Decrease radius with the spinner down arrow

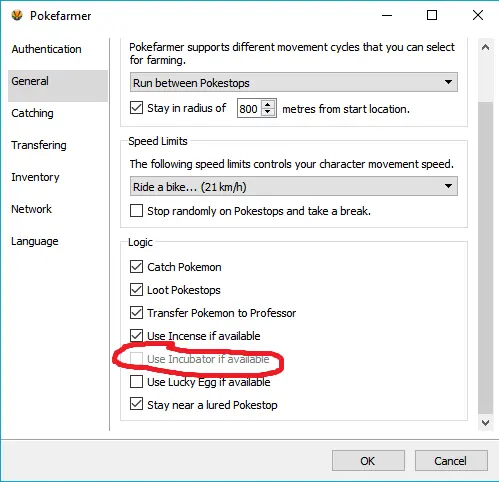point(267,112)
